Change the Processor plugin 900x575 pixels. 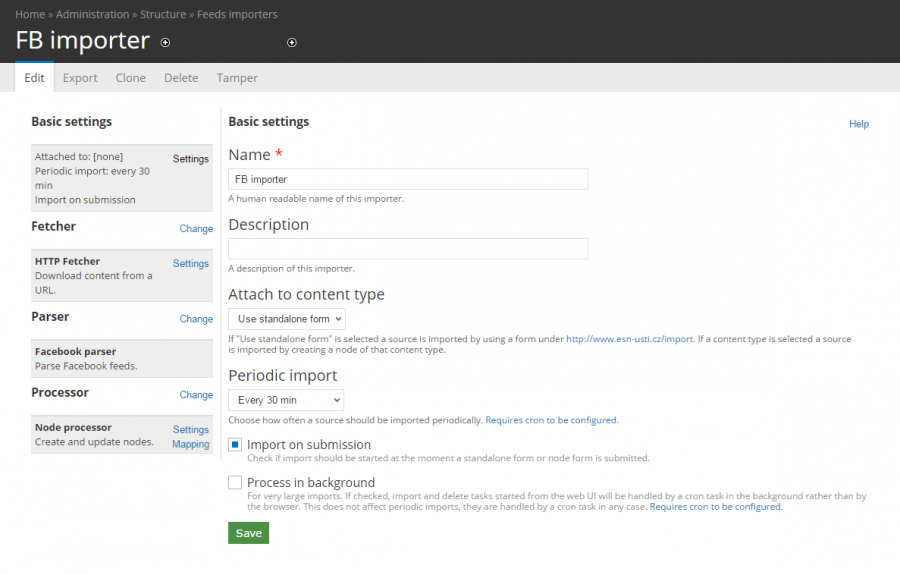click(x=196, y=395)
